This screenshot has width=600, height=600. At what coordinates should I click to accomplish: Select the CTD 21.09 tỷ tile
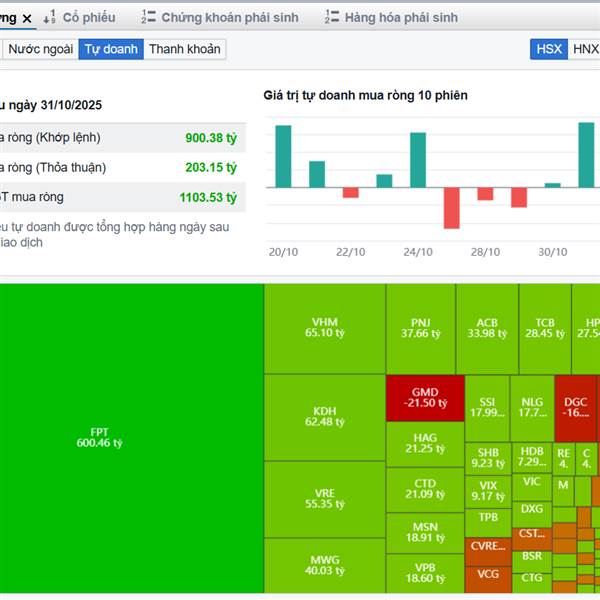(x=425, y=489)
